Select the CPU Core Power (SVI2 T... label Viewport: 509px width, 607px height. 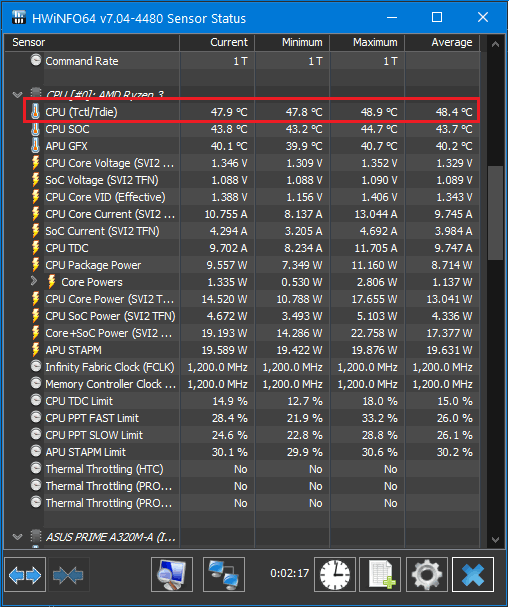[x=110, y=299]
